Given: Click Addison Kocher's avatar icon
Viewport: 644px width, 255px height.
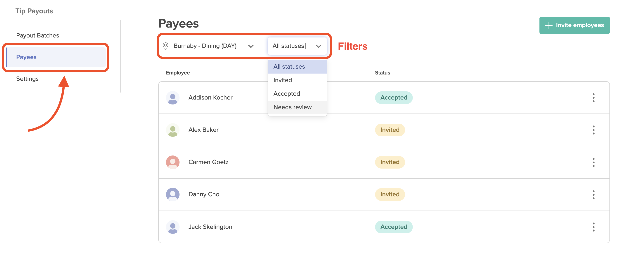Looking at the screenshot, I should point(173,98).
